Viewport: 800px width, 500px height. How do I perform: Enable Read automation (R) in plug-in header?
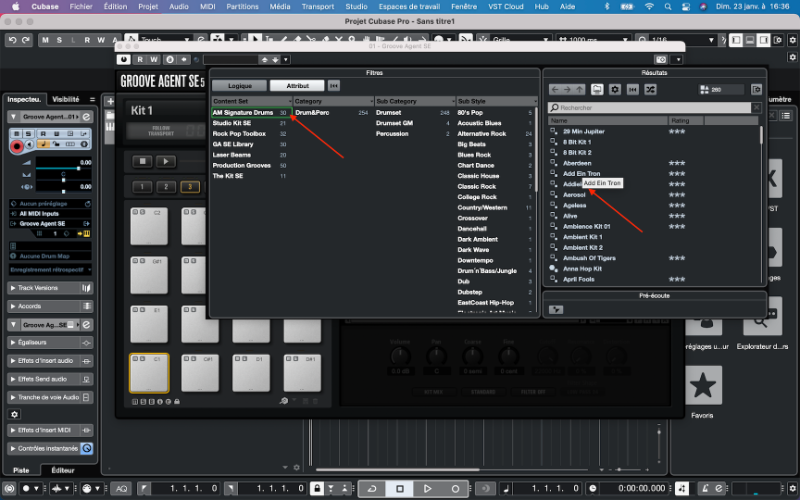[x=140, y=60]
